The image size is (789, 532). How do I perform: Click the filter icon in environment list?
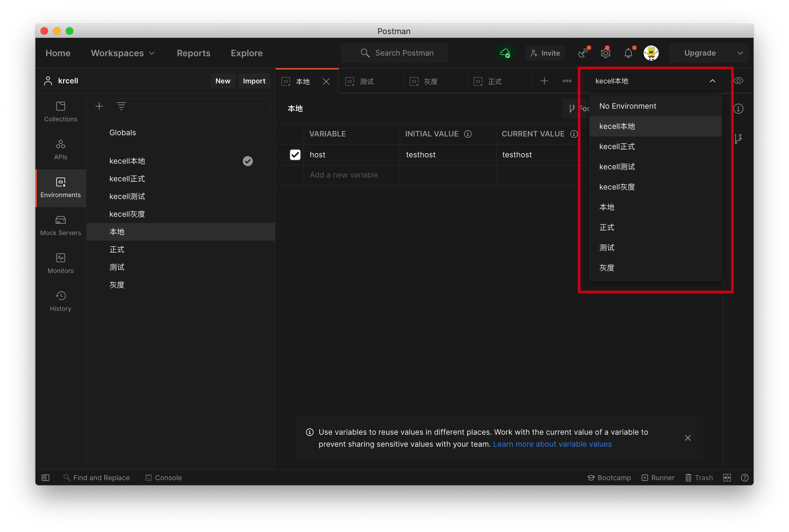pos(121,106)
